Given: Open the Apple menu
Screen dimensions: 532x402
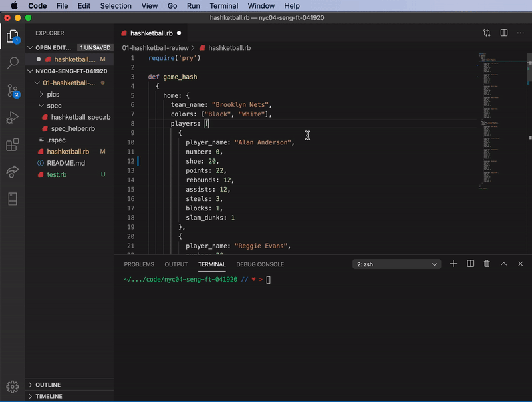Looking at the screenshot, I should (x=14, y=6).
